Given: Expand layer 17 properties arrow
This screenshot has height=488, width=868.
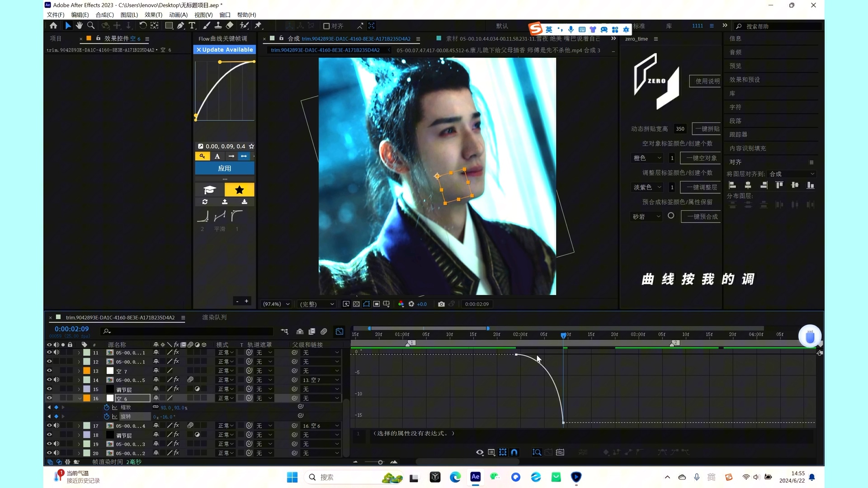Looking at the screenshot, I should [x=79, y=426].
